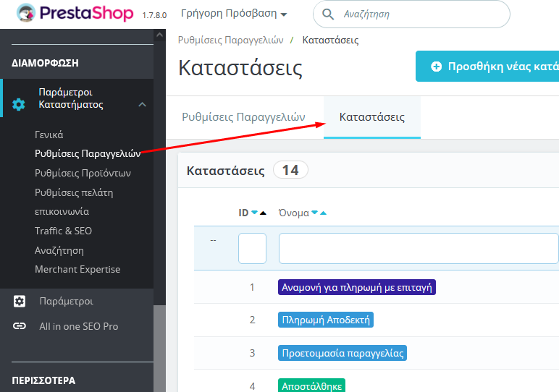Click the Παράμετροι Καταστήματος gear icon
Image resolution: width=559 pixels, height=392 pixels.
tap(19, 104)
